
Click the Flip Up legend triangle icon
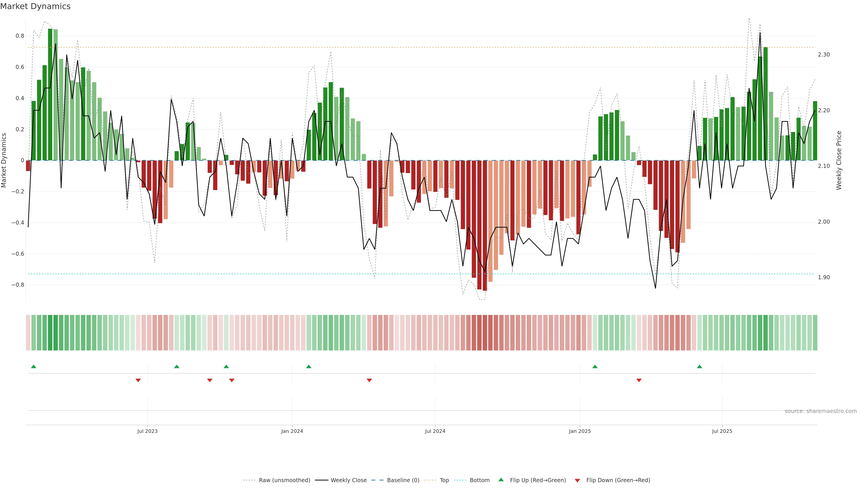click(x=501, y=480)
